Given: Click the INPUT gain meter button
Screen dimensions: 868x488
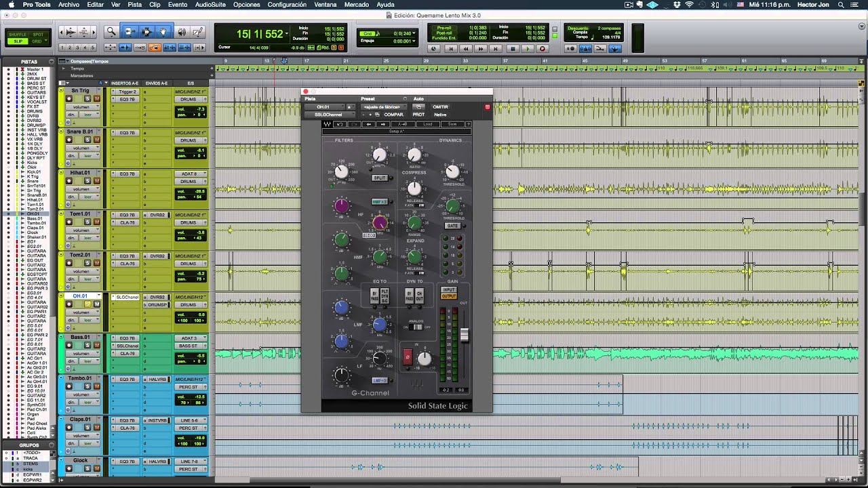Looking at the screenshot, I should (449, 290).
